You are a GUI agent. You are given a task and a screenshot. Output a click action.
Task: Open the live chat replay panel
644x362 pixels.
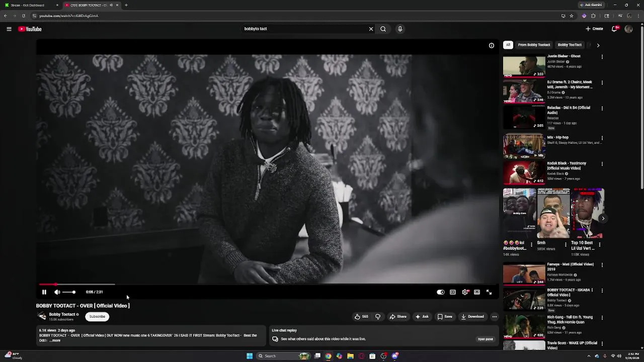point(485,339)
